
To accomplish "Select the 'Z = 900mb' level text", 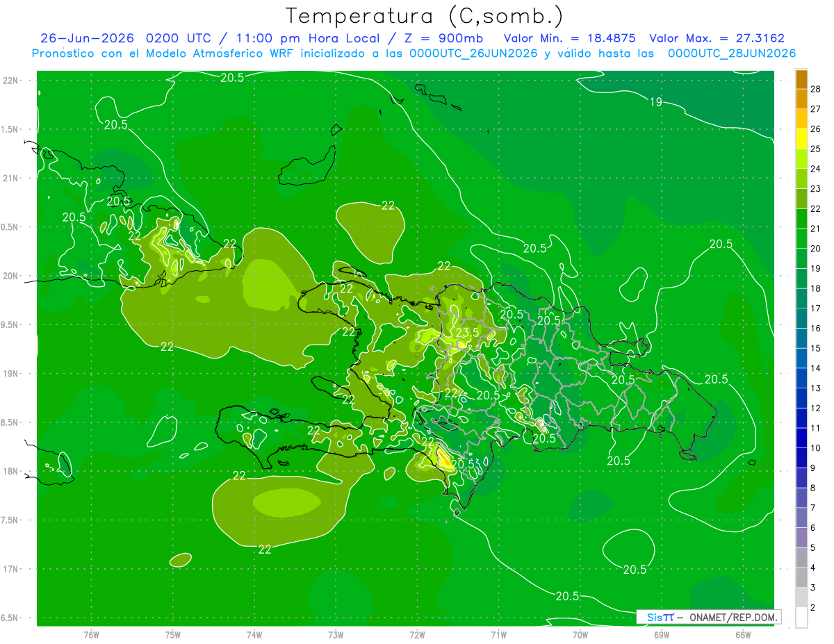I will pos(443,38).
